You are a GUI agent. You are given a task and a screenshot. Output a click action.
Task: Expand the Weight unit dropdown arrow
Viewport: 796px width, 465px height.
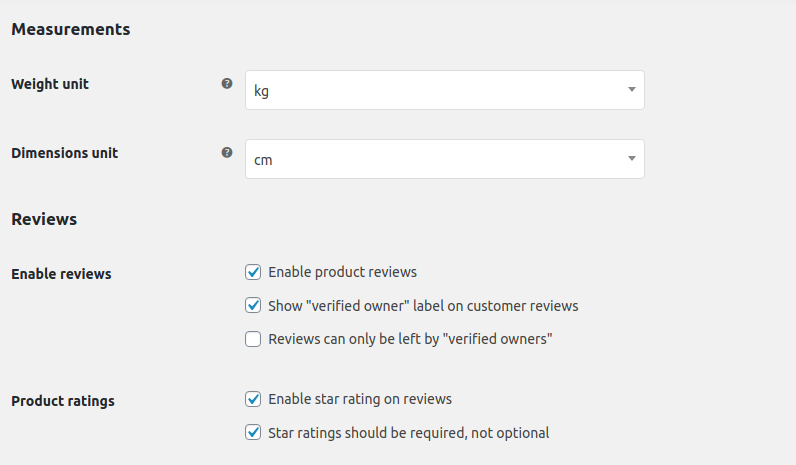click(x=631, y=90)
